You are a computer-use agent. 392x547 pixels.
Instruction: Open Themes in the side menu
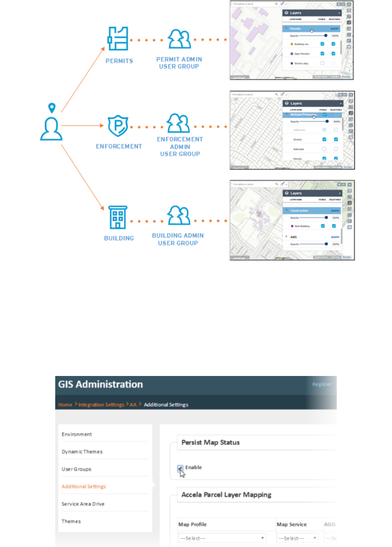[71, 521]
